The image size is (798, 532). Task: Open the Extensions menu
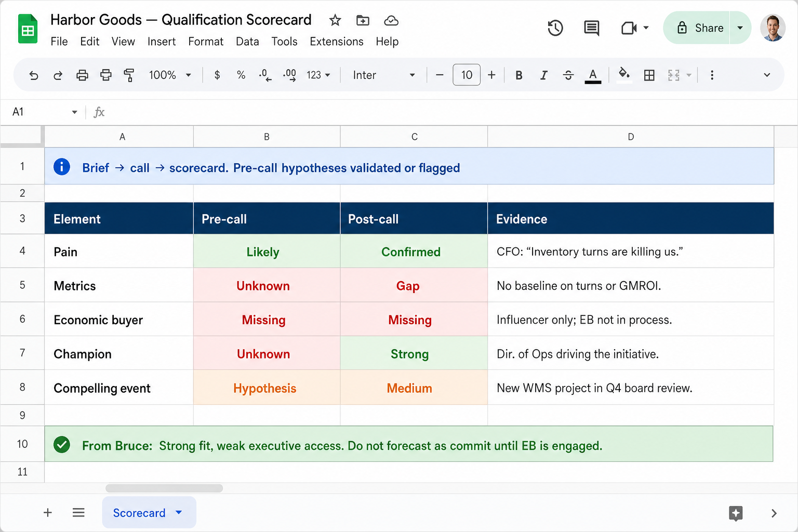337,42
